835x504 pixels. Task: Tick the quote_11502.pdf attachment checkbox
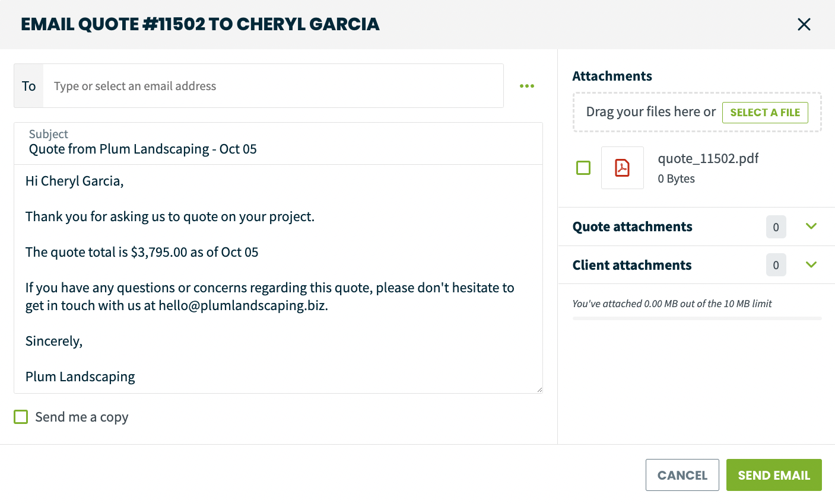[583, 168]
